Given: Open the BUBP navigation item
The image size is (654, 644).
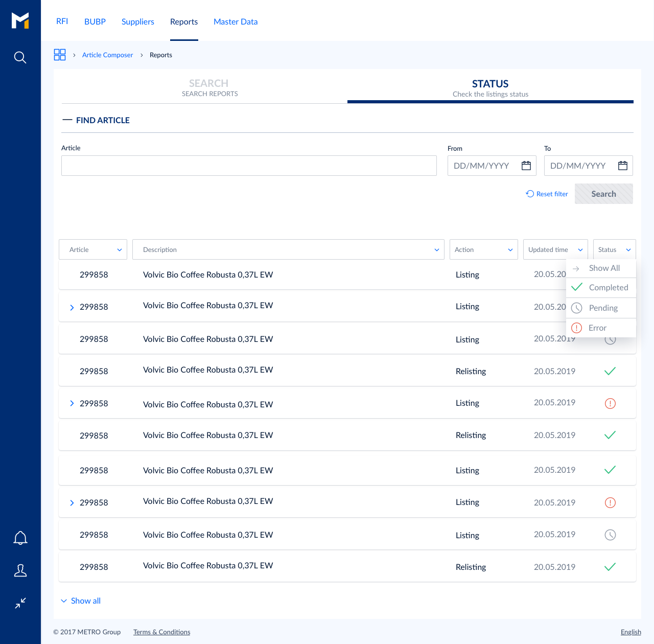Looking at the screenshot, I should [x=95, y=21].
